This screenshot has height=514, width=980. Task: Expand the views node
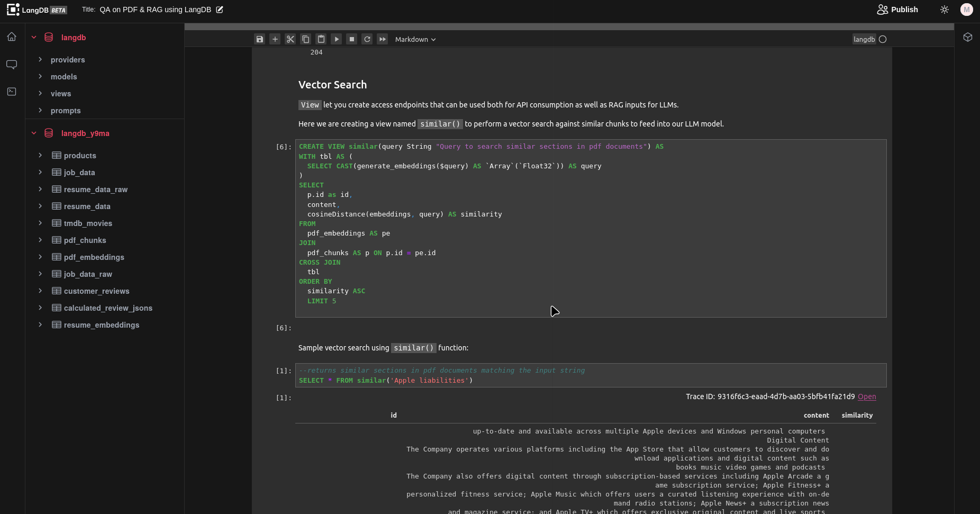(x=40, y=94)
